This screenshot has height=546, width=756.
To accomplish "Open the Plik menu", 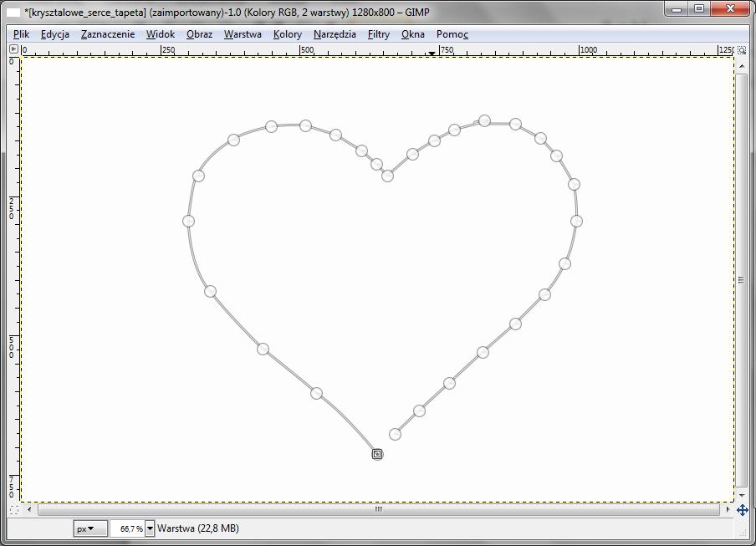I will tap(21, 34).
